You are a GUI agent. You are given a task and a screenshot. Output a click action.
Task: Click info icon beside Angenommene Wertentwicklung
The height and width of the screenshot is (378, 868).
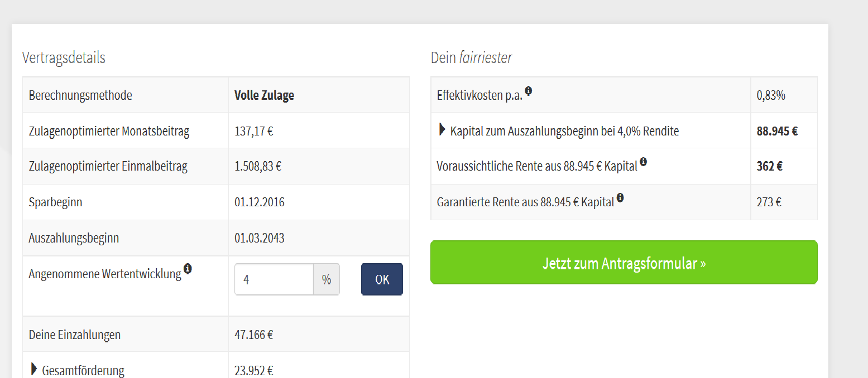[188, 269]
